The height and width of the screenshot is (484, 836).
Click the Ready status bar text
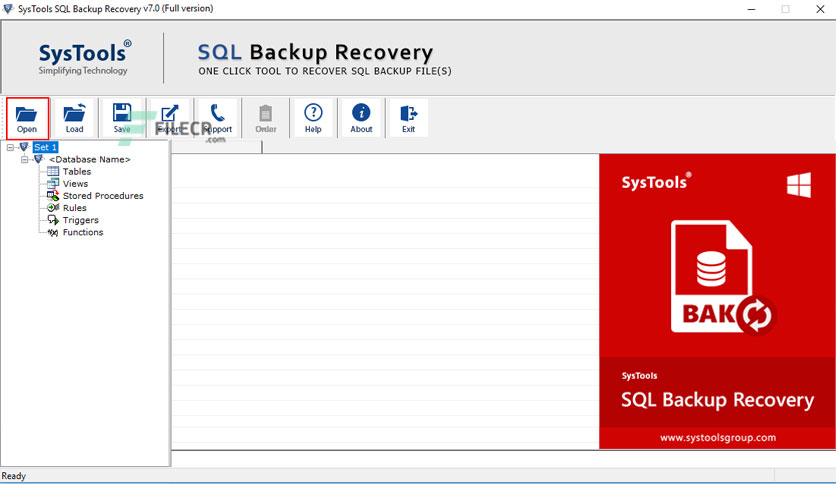(13, 475)
